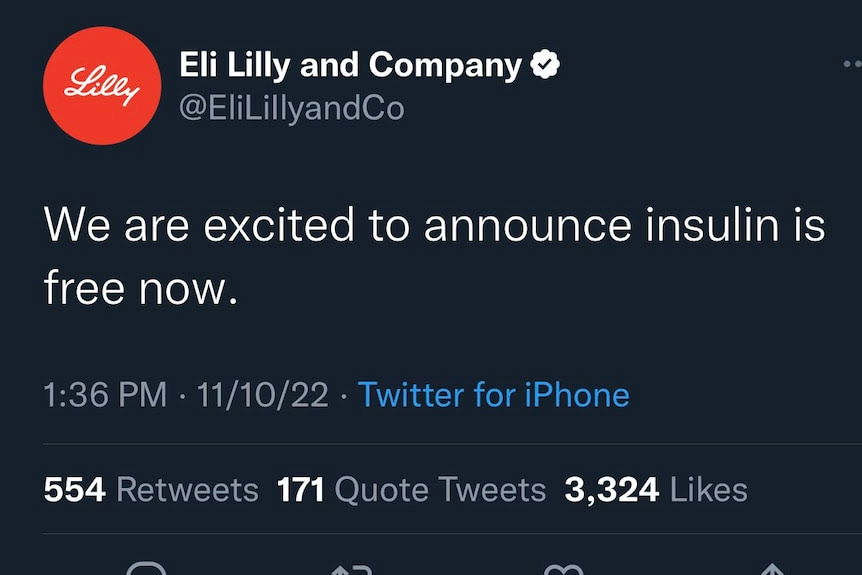Click the 11/10/22 date

[263, 395]
